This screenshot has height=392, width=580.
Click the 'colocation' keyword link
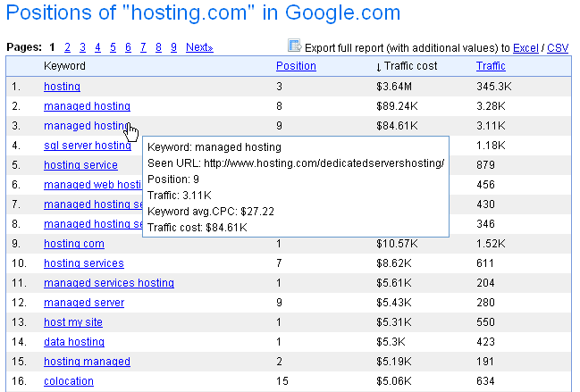(68, 381)
